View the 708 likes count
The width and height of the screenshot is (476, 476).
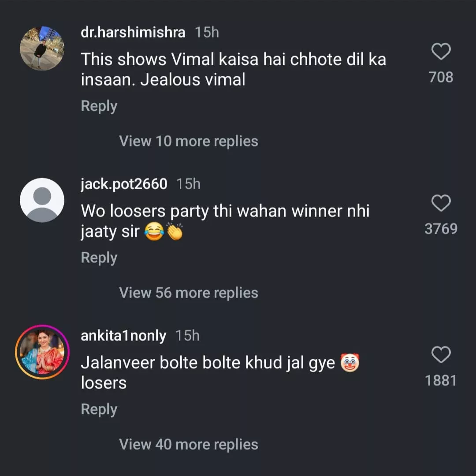click(441, 77)
